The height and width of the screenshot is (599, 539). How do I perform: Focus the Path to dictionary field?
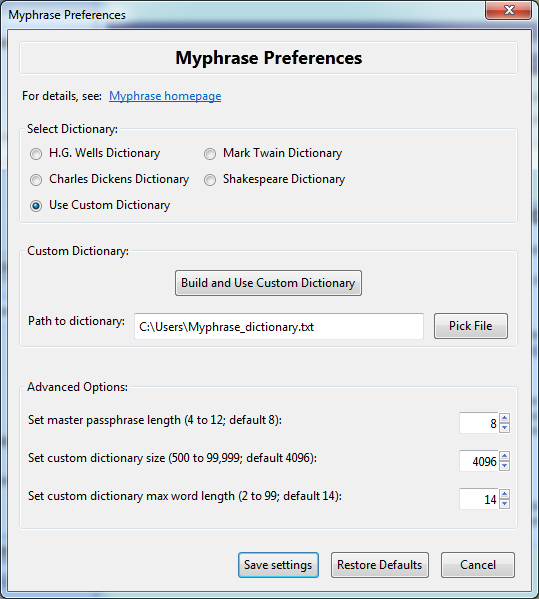coord(279,326)
